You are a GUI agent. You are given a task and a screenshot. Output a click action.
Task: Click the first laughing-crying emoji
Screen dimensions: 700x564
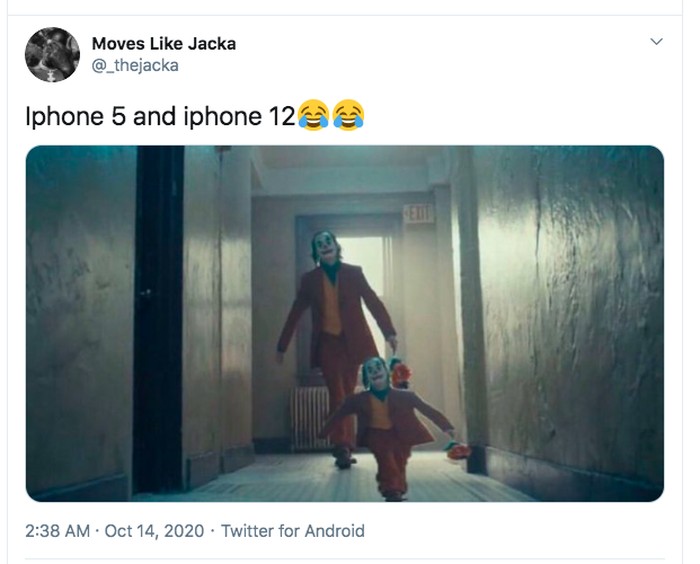[x=313, y=115]
